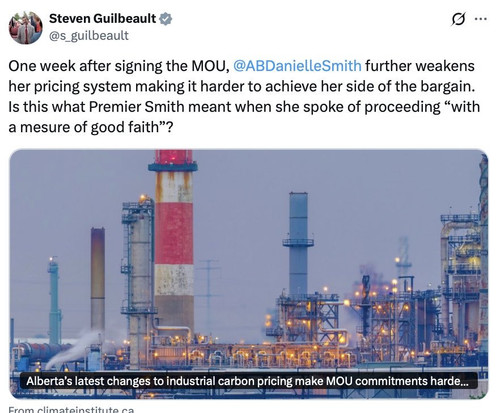Click the "good faith" closing line of the post

point(91,127)
